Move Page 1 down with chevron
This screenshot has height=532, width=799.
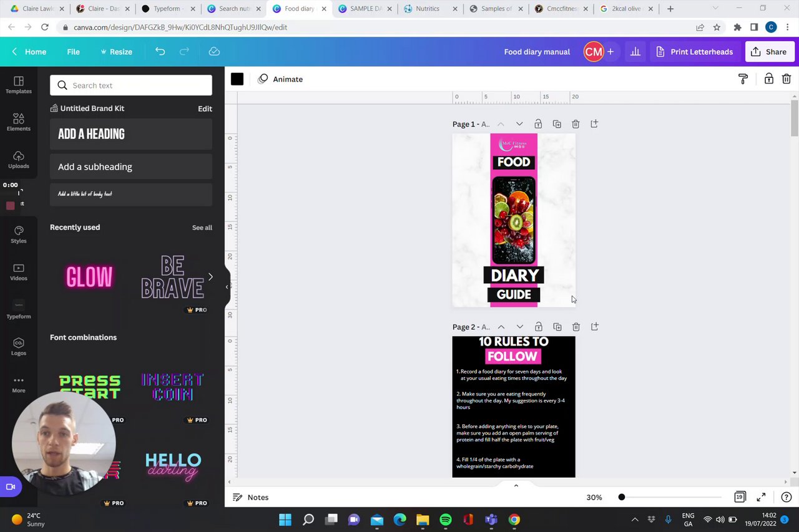pyautogui.click(x=519, y=124)
